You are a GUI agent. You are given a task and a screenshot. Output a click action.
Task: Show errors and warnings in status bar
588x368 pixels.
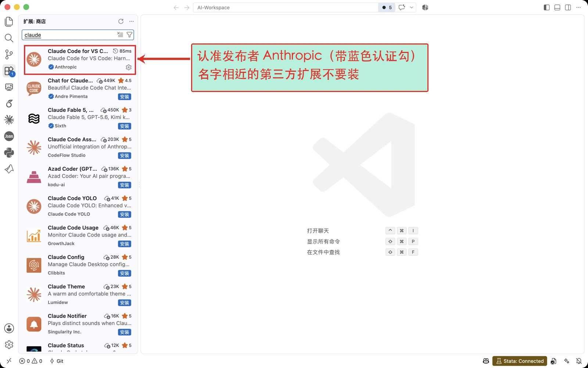pos(31,361)
